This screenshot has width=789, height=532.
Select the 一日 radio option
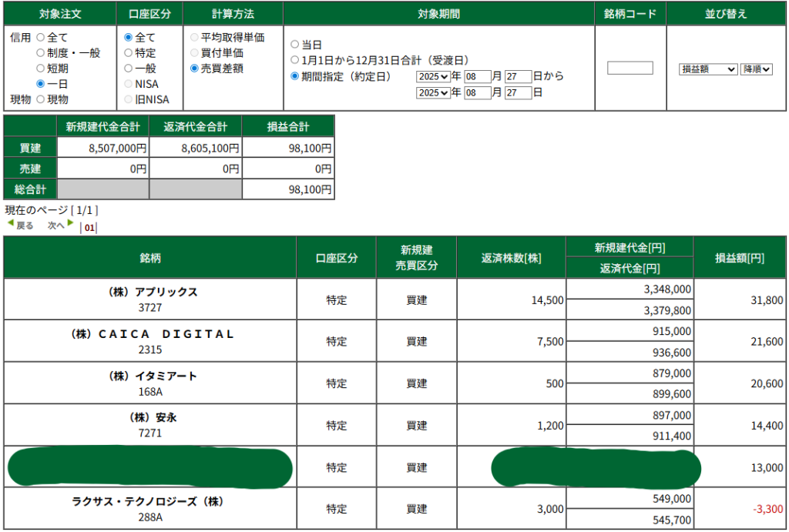[x=40, y=84]
